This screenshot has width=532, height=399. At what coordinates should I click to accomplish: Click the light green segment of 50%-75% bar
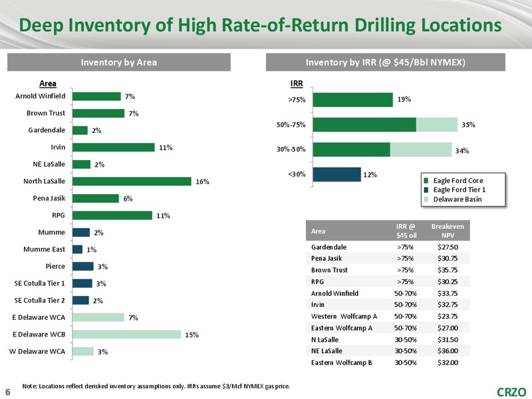click(x=437, y=124)
